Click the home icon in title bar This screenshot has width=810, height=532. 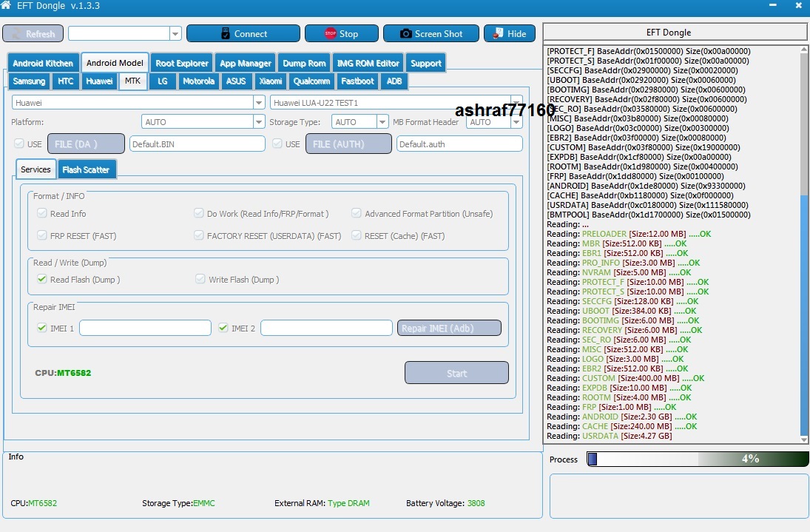click(6, 5)
